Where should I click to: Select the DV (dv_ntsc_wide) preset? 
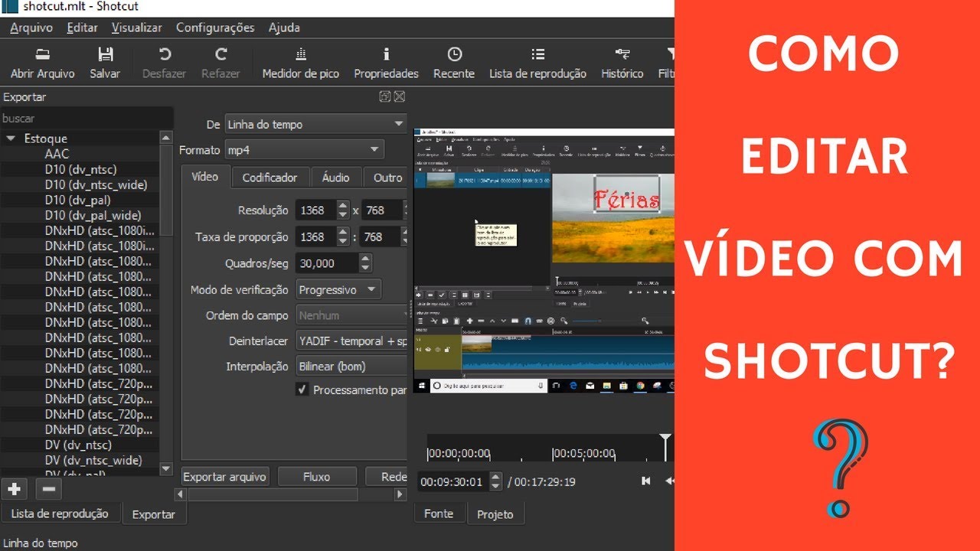(x=93, y=460)
